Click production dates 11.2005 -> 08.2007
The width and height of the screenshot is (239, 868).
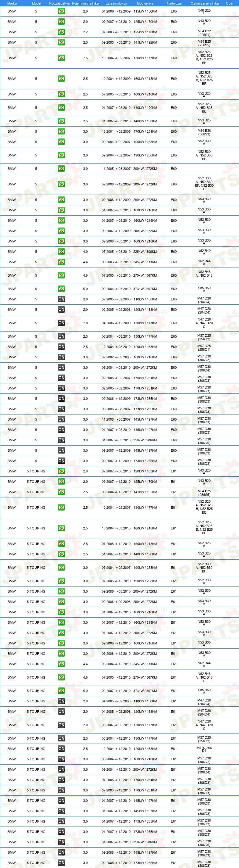(x=116, y=169)
